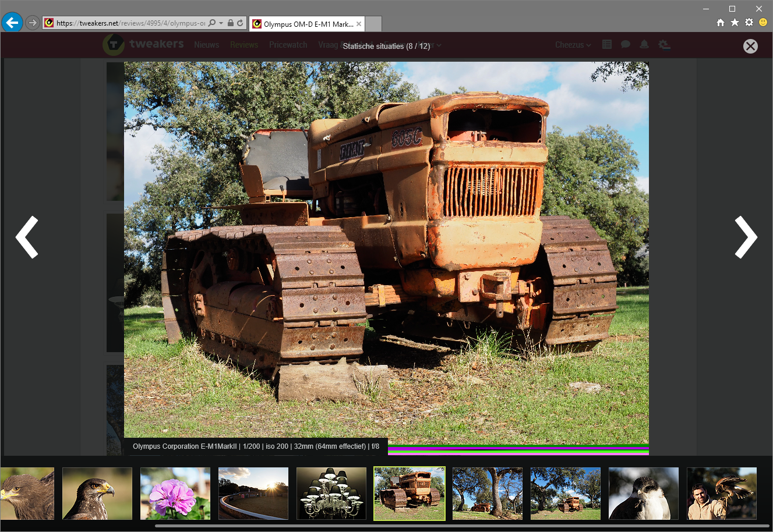
Task: Select the man with falcon thumbnail
Action: click(722, 494)
